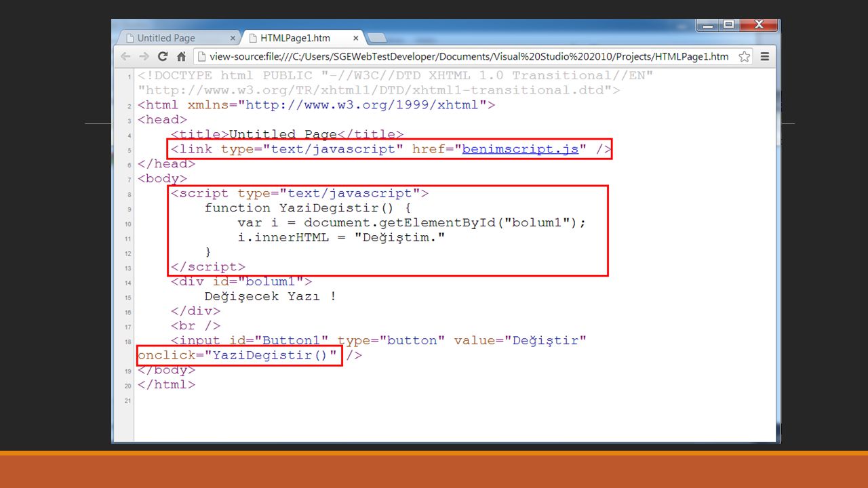Screen dimensions: 868x488
Task: Open a new tab button
Action: click(376, 38)
